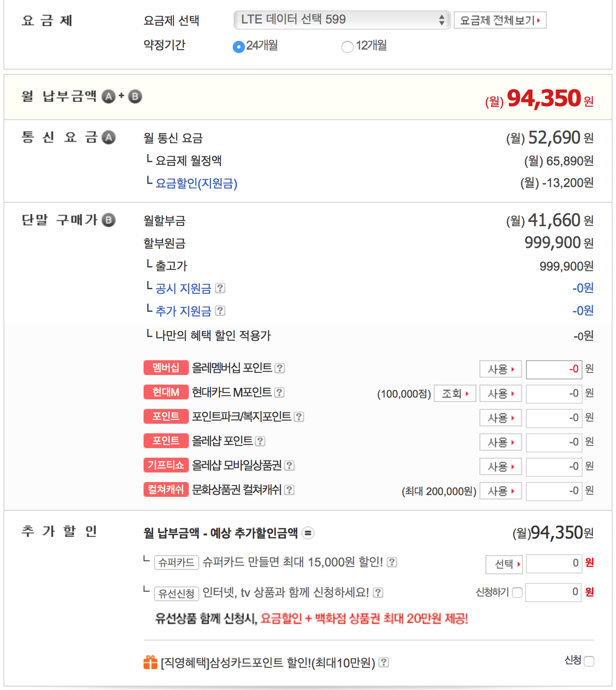Open help icon for 포인트파크/복지포인트
This screenshot has width=616, height=690.
click(299, 417)
